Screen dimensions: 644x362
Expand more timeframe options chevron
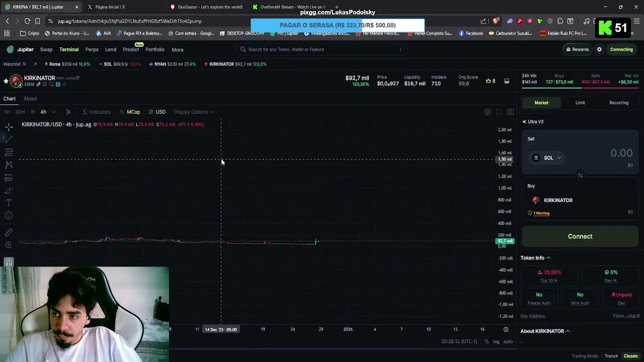pyautogui.click(x=53, y=112)
